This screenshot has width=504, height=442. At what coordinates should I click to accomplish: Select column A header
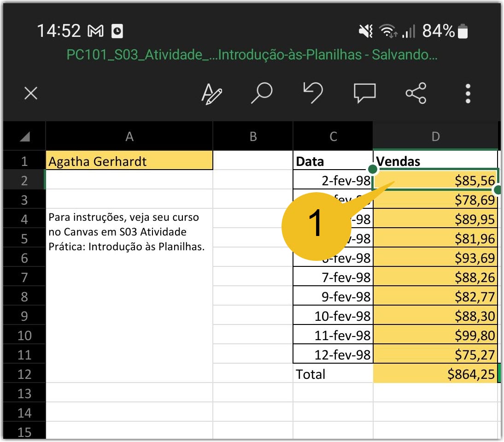[x=129, y=136]
